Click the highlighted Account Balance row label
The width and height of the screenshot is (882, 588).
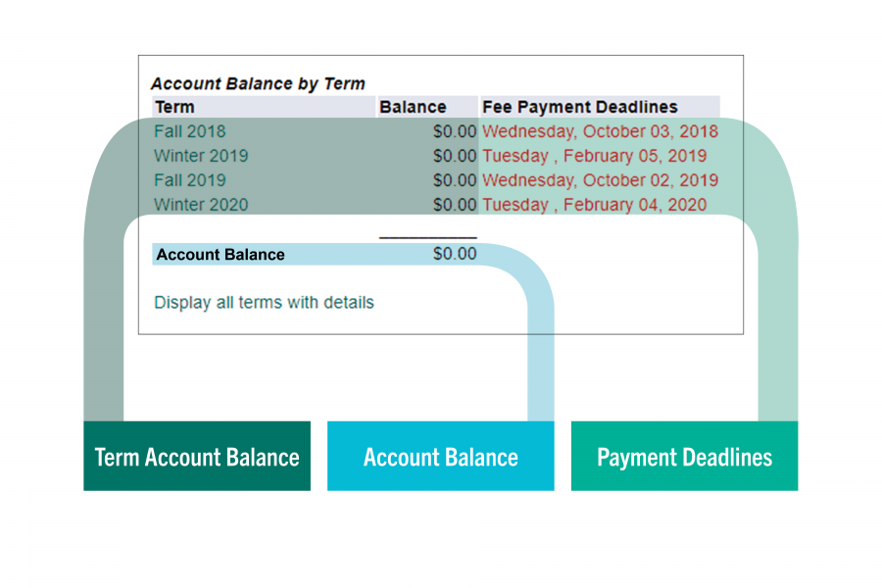pos(220,255)
